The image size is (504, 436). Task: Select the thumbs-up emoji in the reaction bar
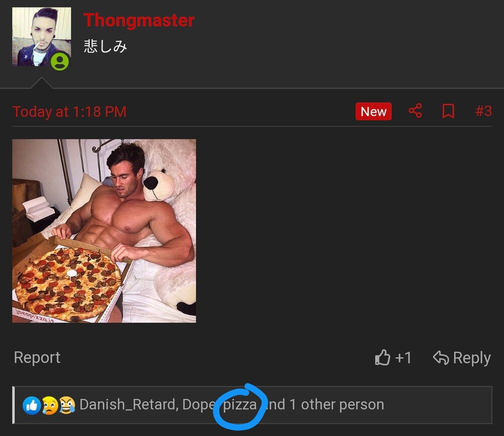(x=31, y=404)
